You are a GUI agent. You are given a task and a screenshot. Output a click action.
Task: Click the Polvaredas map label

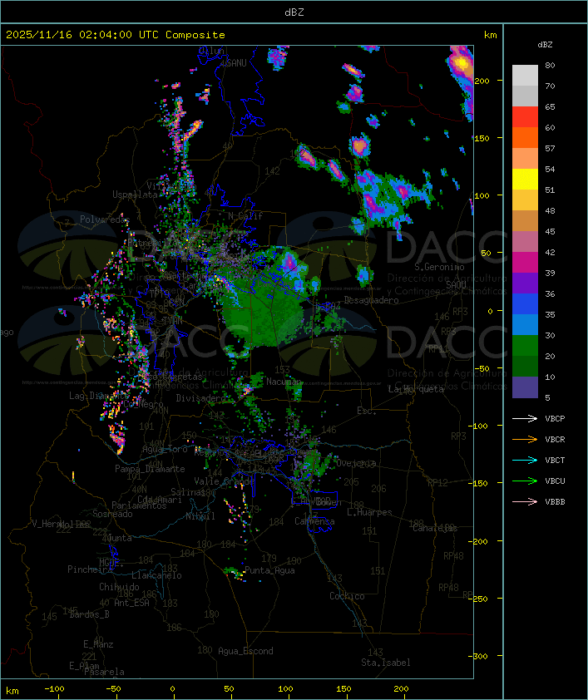[x=105, y=219]
